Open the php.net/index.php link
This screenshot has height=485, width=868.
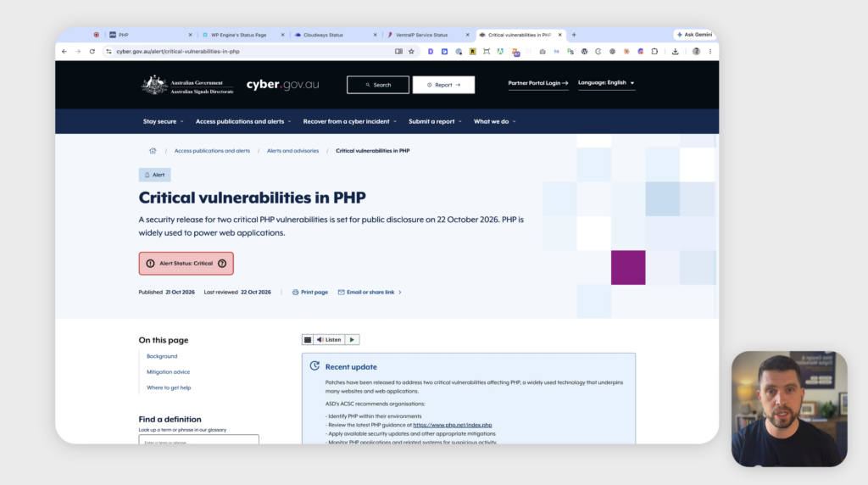point(453,425)
